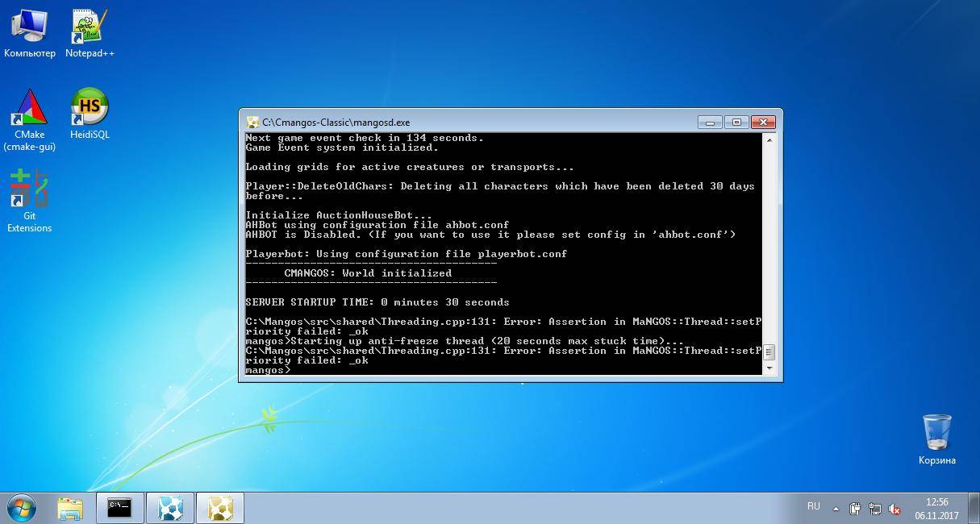This screenshot has height=524, width=980.
Task: Click the "AHBOT is Disabled." console line
Action: coord(490,235)
